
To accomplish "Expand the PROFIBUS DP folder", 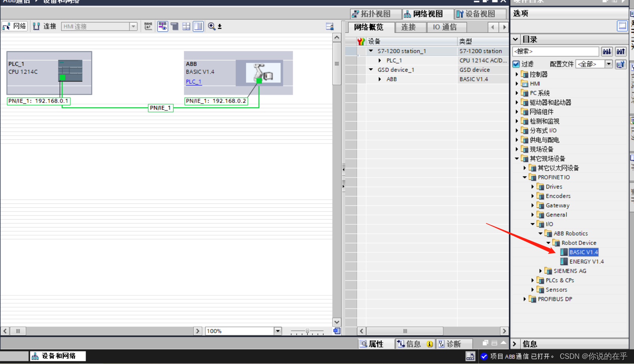I will point(525,299).
